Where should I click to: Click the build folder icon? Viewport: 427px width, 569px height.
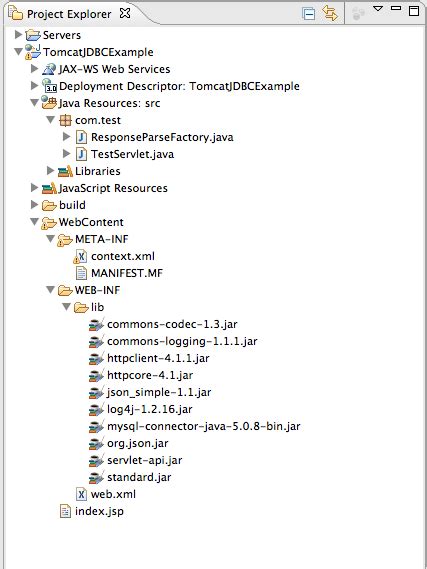49,205
